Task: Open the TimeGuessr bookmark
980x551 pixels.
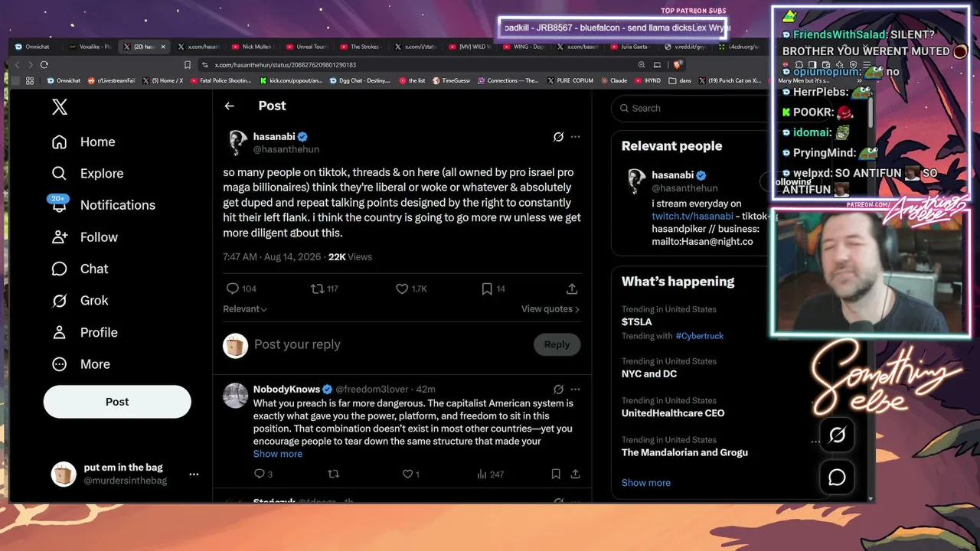Action: click(x=450, y=80)
